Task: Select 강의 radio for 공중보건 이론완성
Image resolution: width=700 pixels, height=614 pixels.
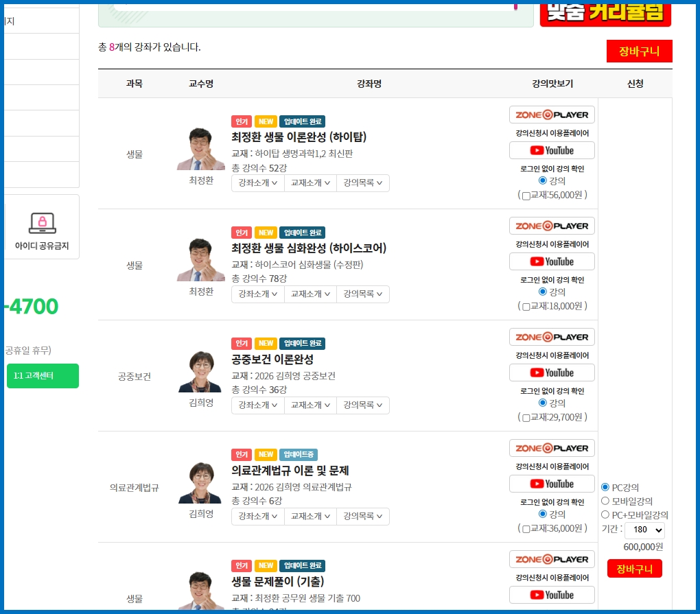Action: pos(542,403)
